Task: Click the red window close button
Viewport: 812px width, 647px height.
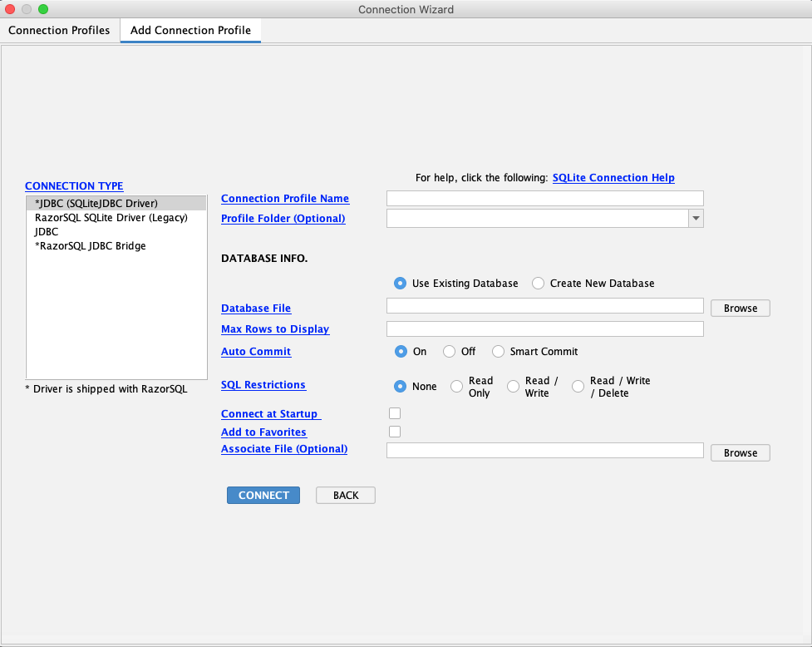Action: [11, 9]
